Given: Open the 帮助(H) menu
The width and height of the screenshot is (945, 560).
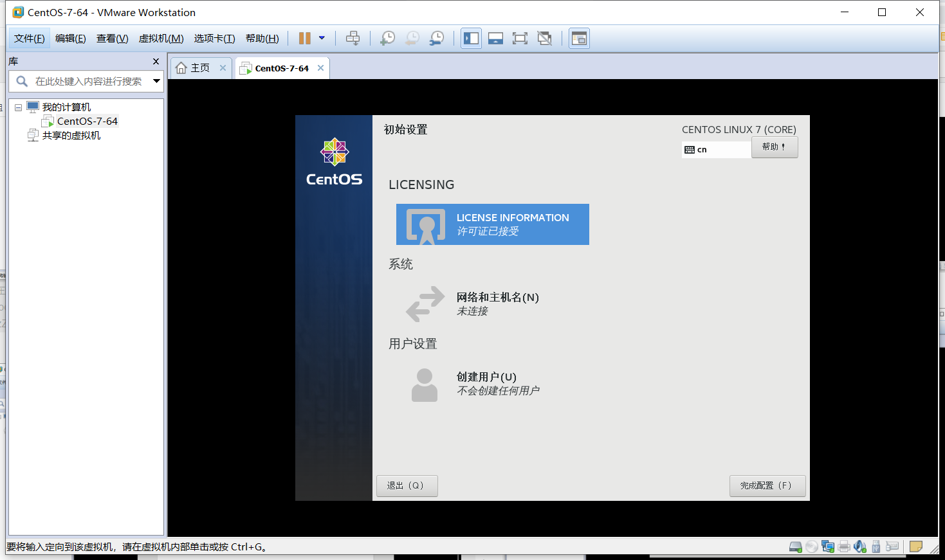Looking at the screenshot, I should [x=262, y=39].
